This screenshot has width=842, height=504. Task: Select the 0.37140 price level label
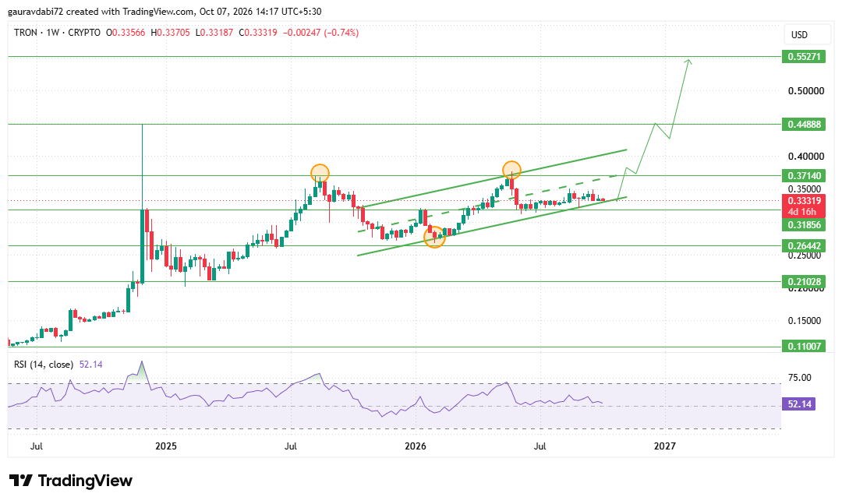(x=804, y=176)
